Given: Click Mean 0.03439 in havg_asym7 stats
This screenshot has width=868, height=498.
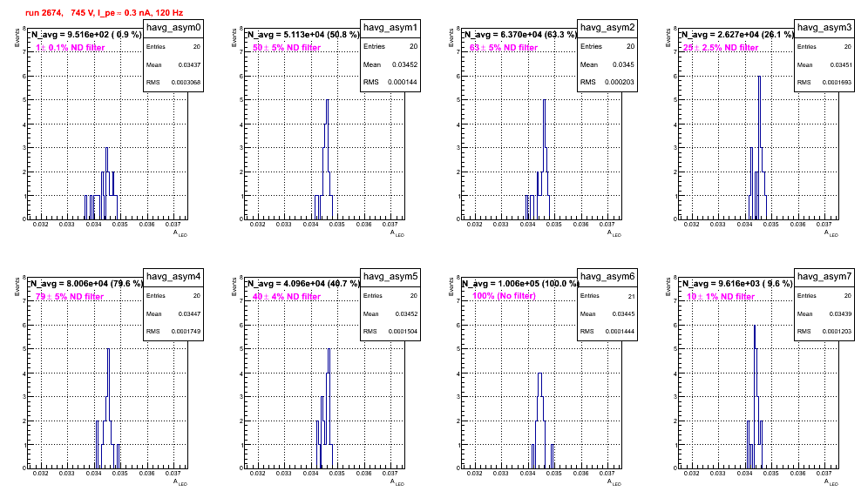Looking at the screenshot, I should pyautogui.click(x=824, y=313).
